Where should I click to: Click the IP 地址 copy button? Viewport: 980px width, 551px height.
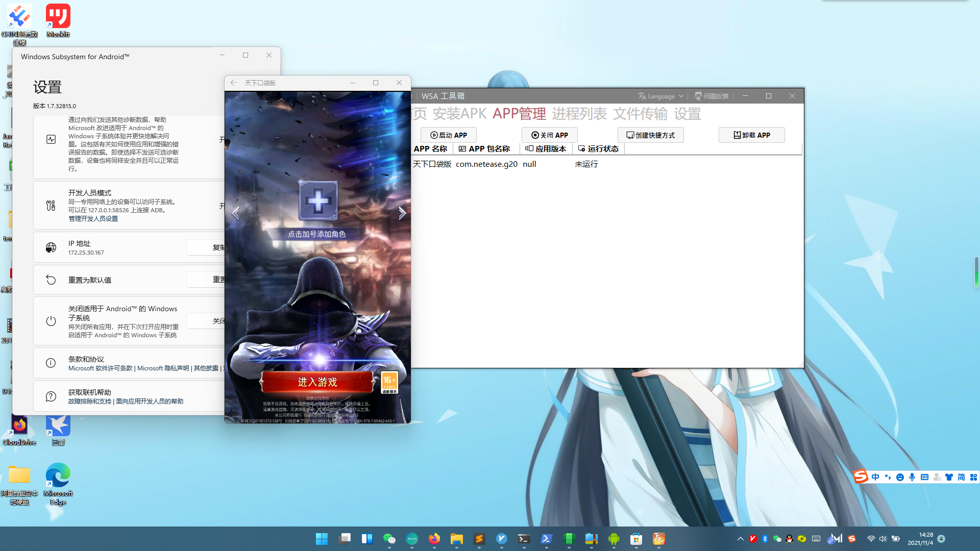coord(206,247)
